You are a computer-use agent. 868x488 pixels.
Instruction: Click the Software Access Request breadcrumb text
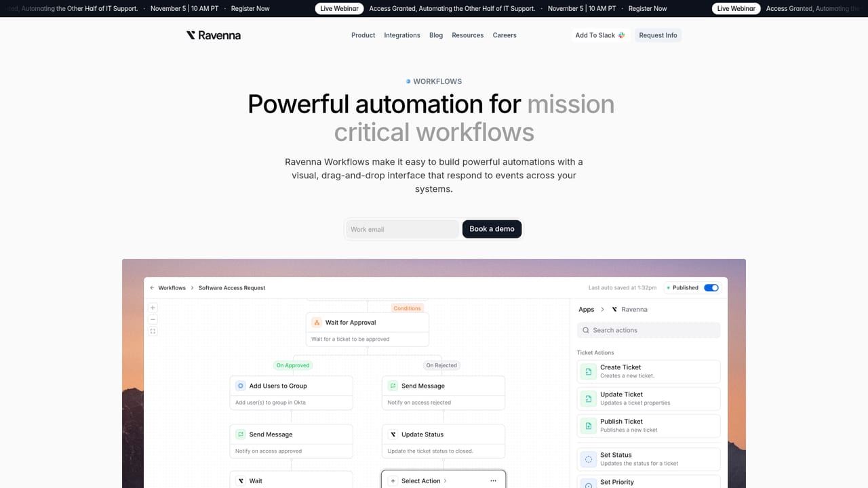[x=232, y=288]
